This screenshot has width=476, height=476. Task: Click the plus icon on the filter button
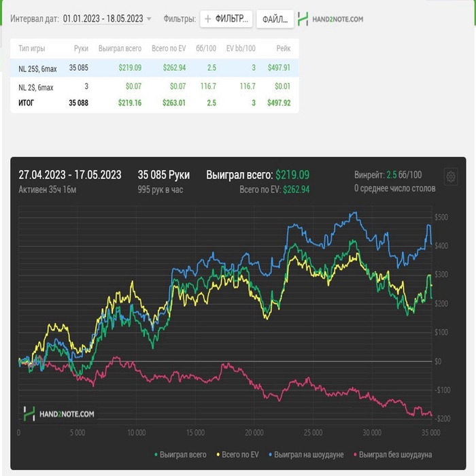pyautogui.click(x=208, y=19)
